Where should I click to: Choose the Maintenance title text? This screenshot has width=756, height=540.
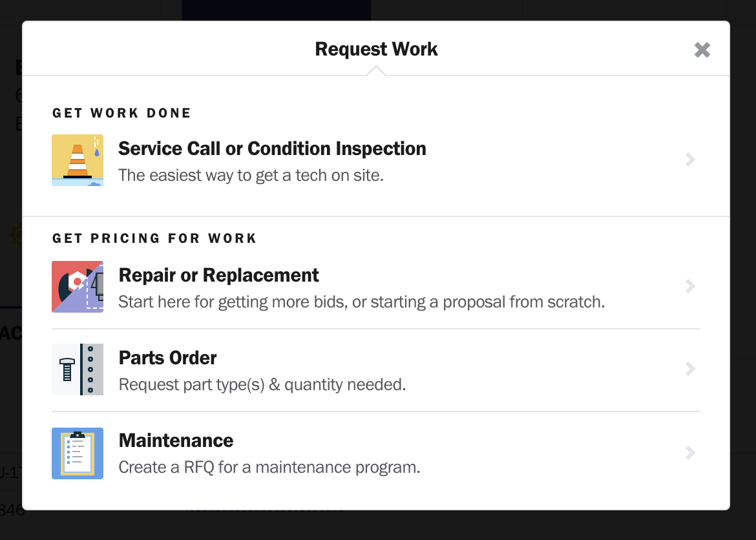176,441
